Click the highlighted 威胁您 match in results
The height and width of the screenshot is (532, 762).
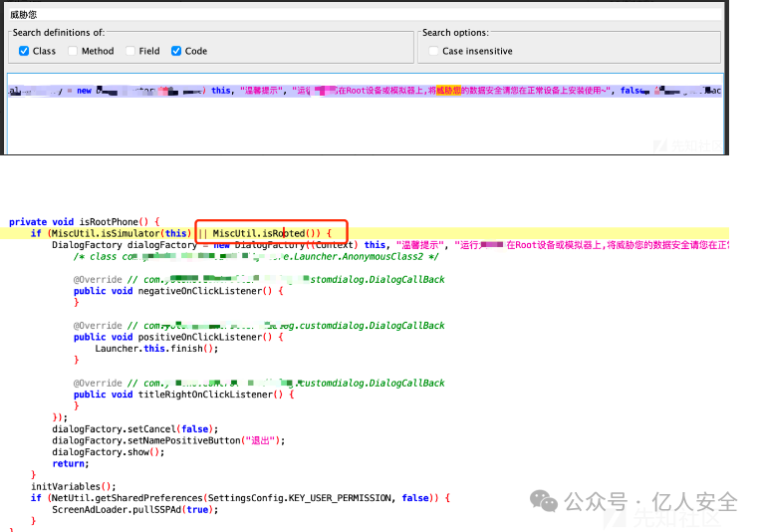point(452,91)
